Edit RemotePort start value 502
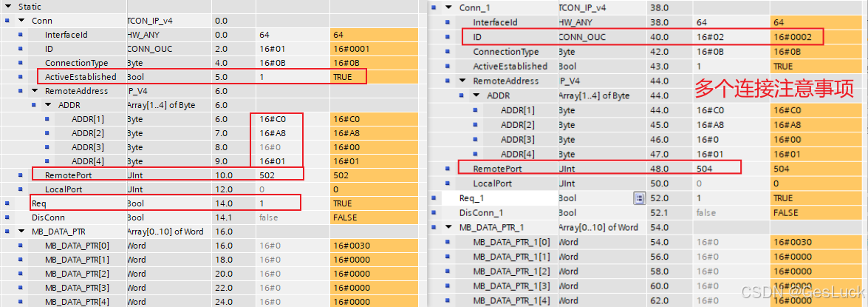Image resolution: width=868 pixels, height=307 pixels. click(x=268, y=175)
